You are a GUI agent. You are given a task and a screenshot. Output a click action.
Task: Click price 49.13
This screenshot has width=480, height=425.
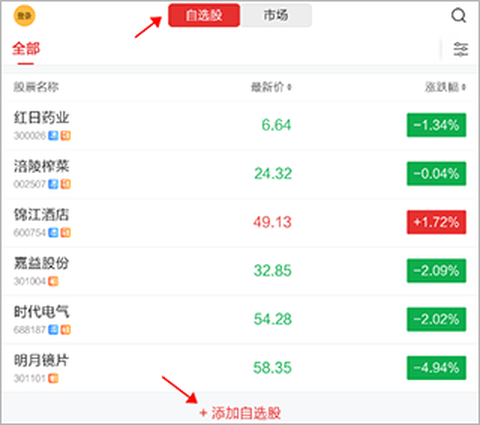[x=272, y=222]
